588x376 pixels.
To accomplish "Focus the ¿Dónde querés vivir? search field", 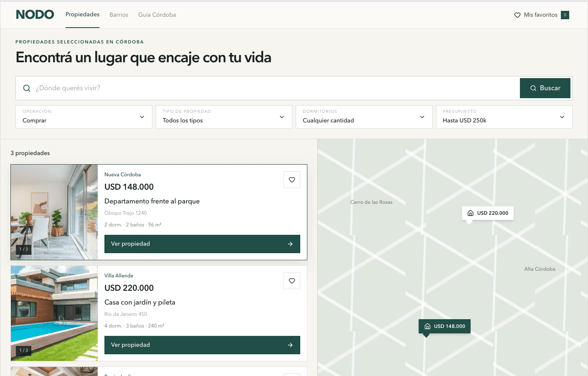I will point(268,88).
